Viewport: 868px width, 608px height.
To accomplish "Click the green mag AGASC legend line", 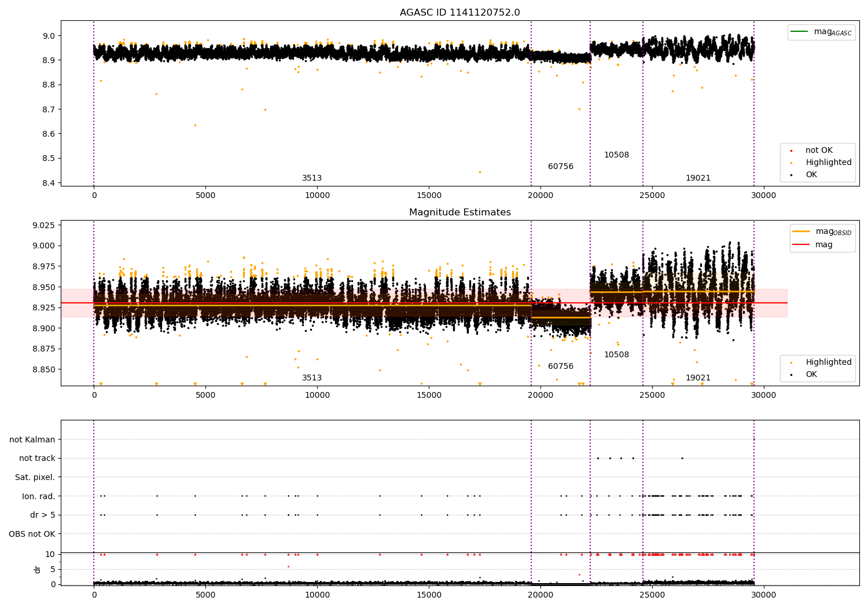I will (x=799, y=31).
